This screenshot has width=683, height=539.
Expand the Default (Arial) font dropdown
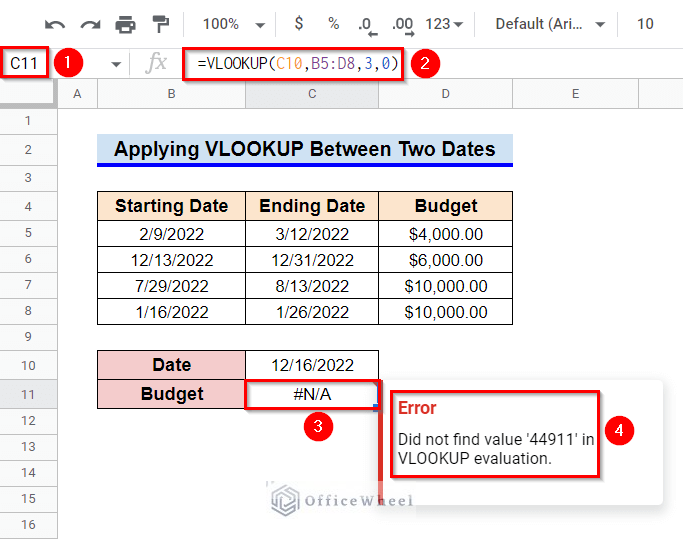(x=550, y=24)
